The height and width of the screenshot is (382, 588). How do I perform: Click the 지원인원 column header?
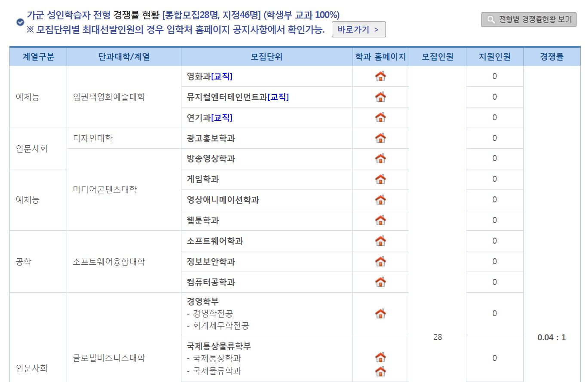point(495,57)
